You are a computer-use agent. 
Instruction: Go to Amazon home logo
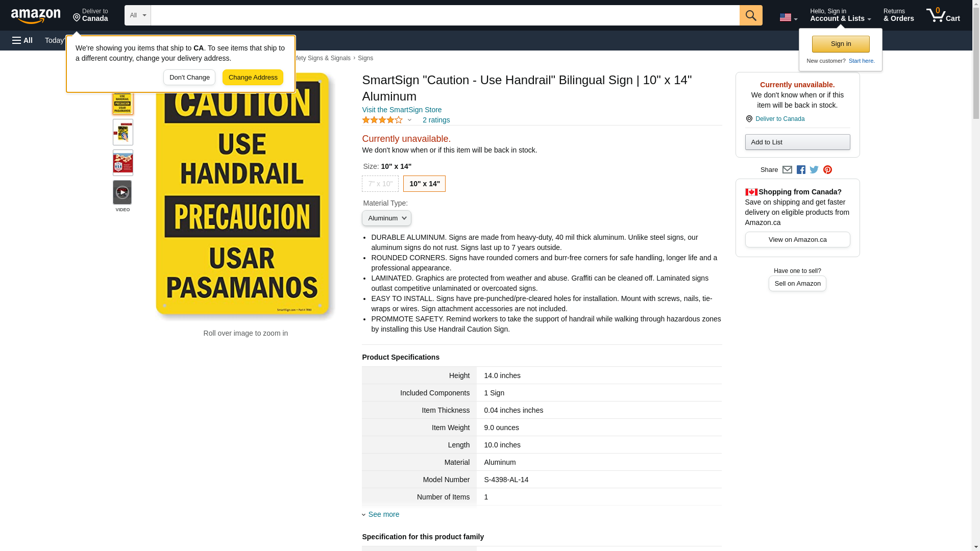click(x=36, y=16)
